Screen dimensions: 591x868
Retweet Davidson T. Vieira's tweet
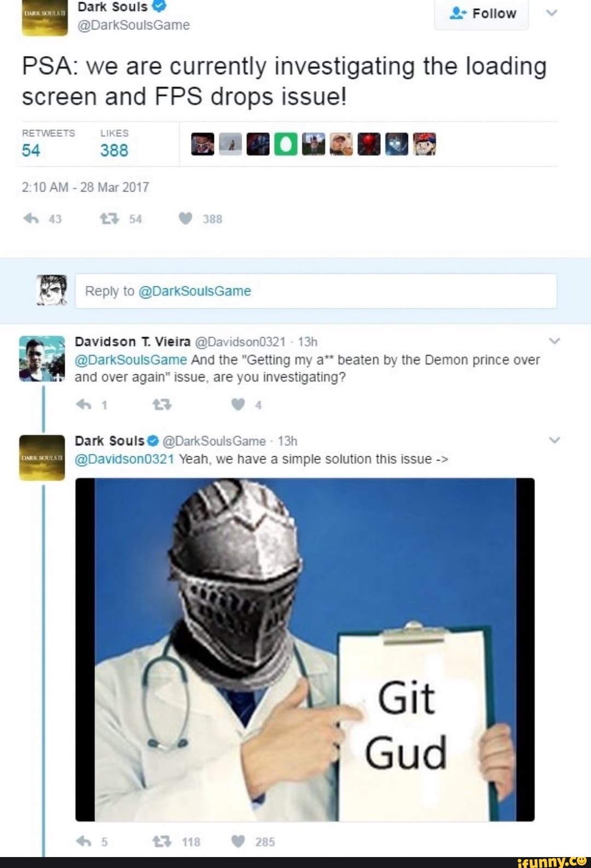[161, 405]
